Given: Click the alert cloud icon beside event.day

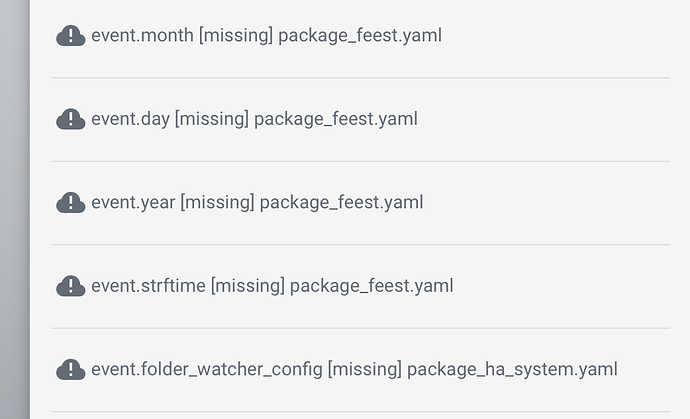Looking at the screenshot, I should coord(70,119).
